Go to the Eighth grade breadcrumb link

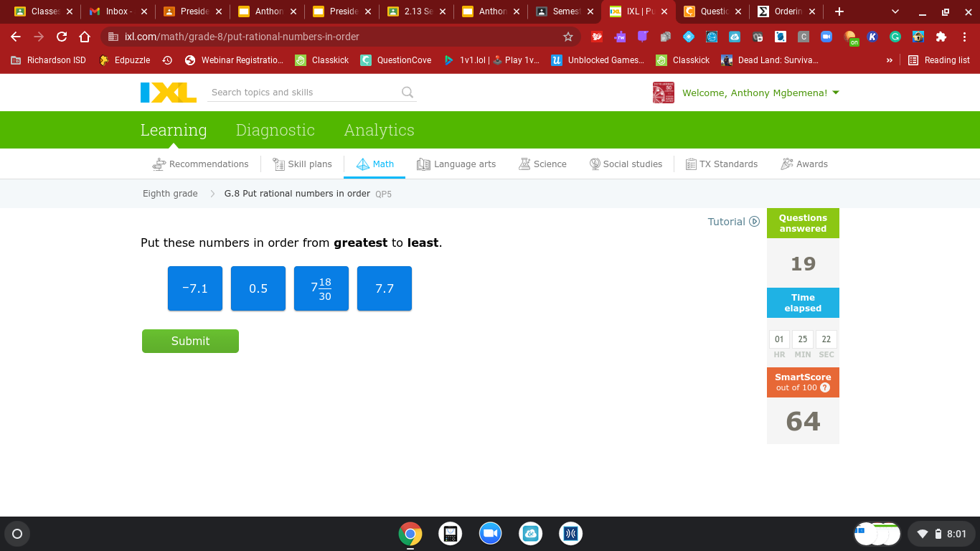coord(170,194)
